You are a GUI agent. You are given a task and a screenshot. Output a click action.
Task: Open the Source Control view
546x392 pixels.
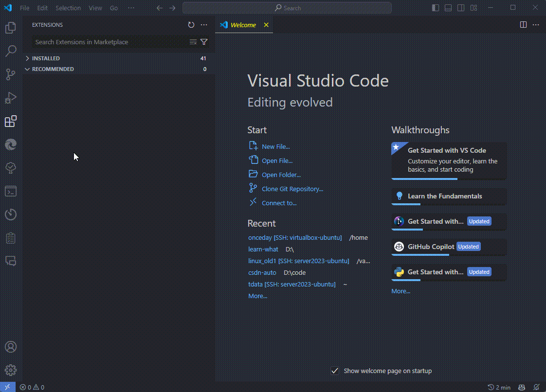pos(10,74)
